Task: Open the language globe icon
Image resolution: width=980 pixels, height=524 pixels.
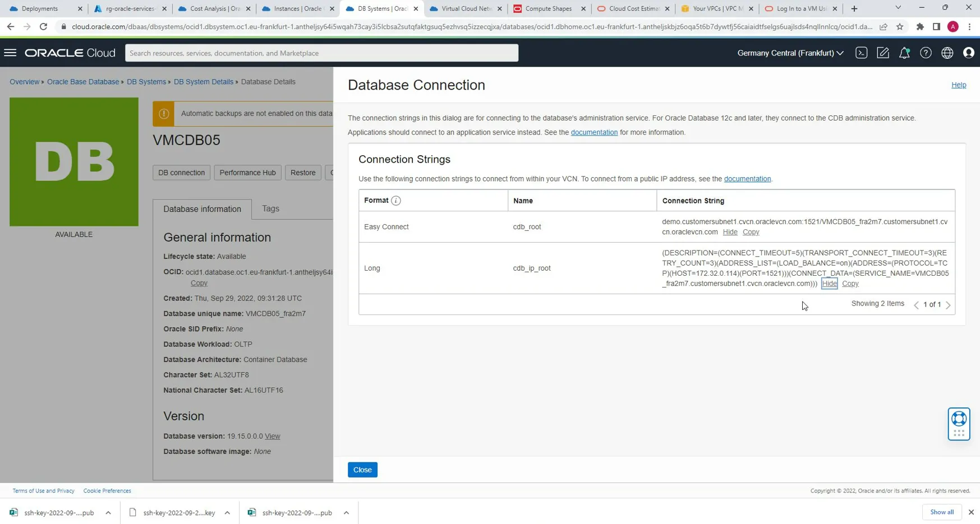Action: click(x=947, y=53)
